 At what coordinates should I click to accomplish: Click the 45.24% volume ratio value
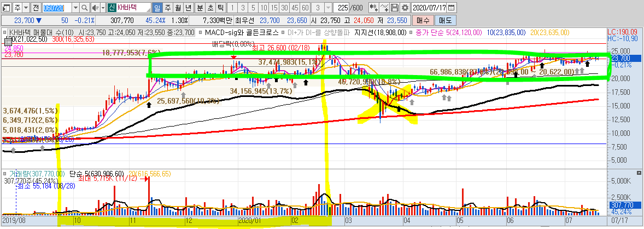point(157,20)
